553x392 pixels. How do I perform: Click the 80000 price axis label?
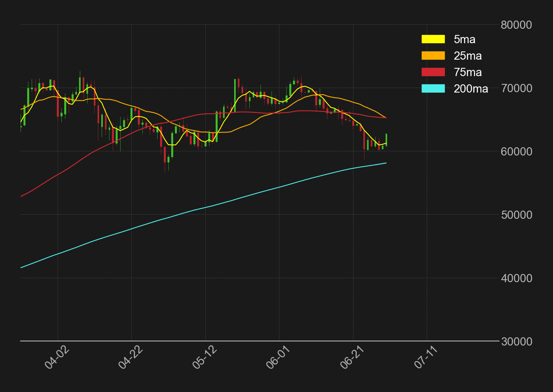pos(516,25)
